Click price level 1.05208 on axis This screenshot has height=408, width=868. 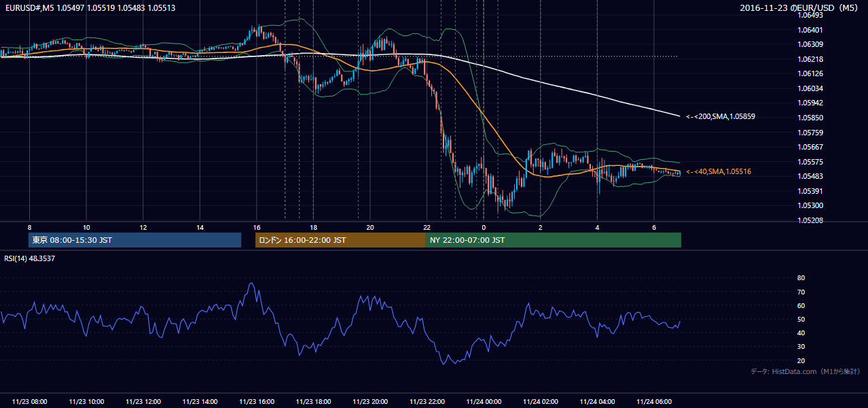810,220
